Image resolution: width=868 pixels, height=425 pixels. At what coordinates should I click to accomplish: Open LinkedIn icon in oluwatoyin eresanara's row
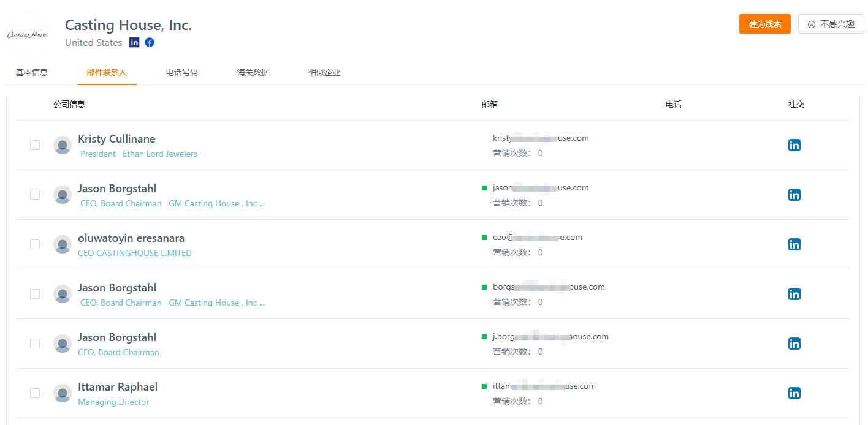pyautogui.click(x=794, y=244)
